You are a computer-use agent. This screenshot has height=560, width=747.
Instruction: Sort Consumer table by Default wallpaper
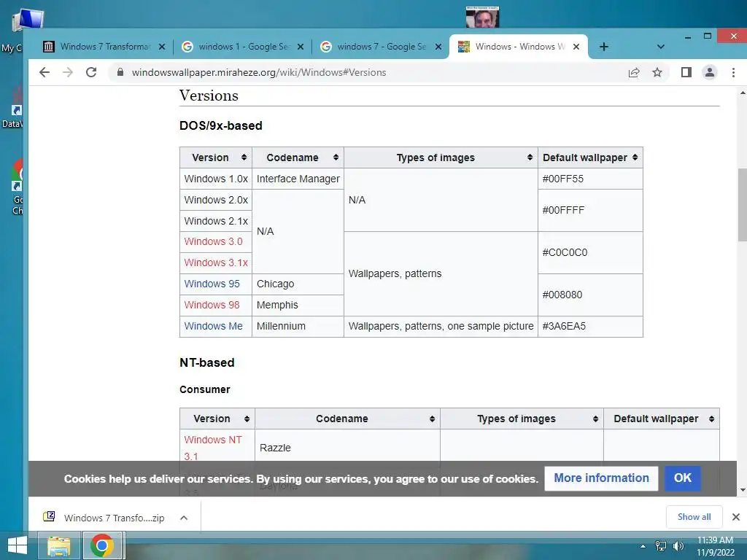click(x=661, y=419)
